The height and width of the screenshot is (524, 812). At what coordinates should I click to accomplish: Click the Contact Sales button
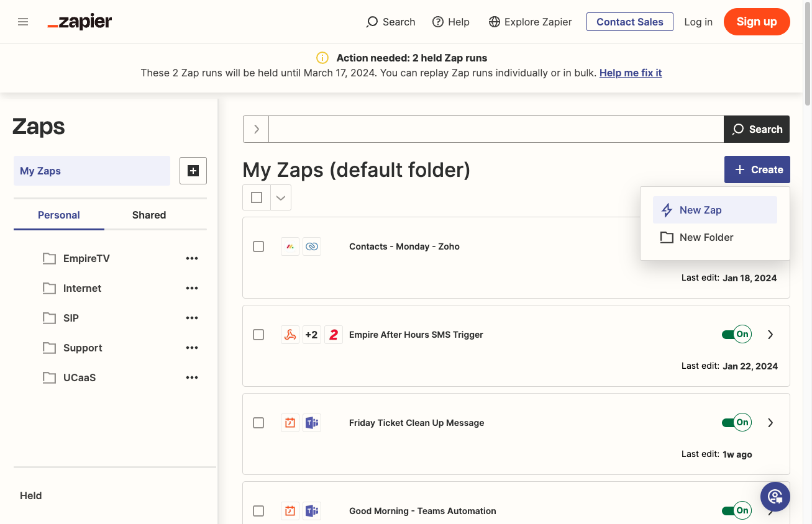pyautogui.click(x=630, y=22)
